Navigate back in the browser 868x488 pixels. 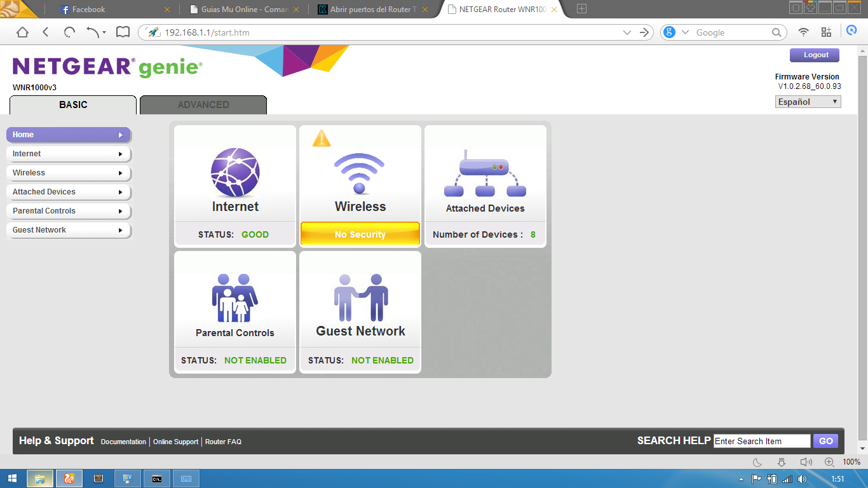[46, 32]
